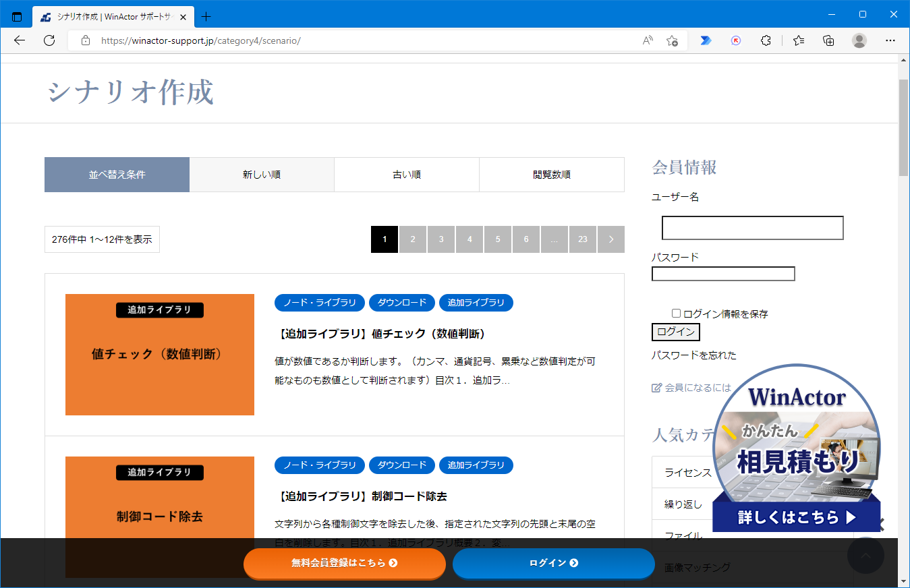Open the tab actions menu top-left
The height and width of the screenshot is (588, 910).
(16, 16)
